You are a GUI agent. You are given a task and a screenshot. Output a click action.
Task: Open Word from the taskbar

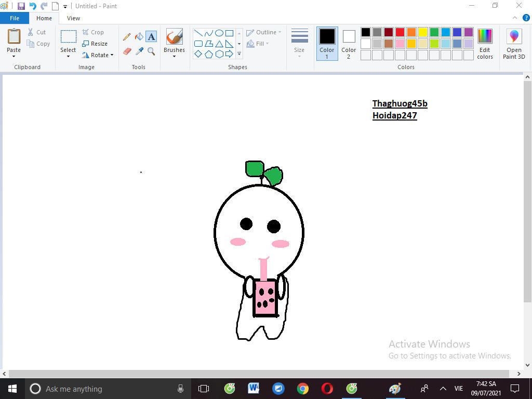(254, 389)
